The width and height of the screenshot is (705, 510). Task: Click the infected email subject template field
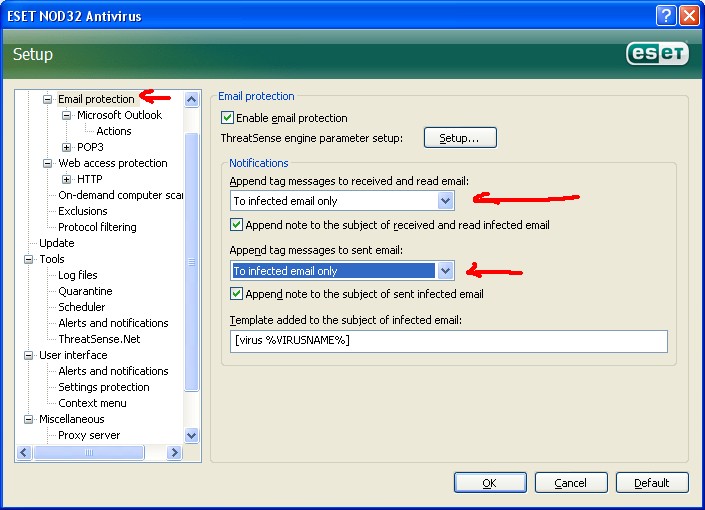tap(449, 341)
